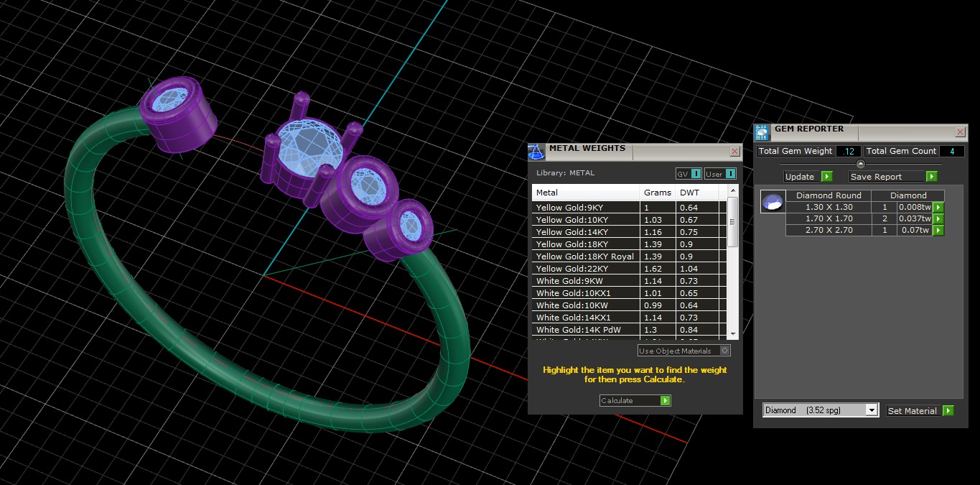Close the Gem Reporter panel

(960, 132)
